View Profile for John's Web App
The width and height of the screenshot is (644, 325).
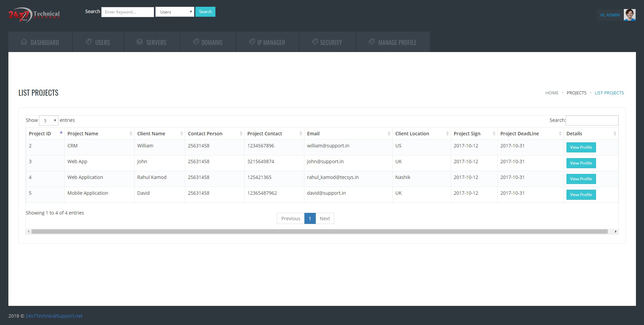tap(581, 163)
